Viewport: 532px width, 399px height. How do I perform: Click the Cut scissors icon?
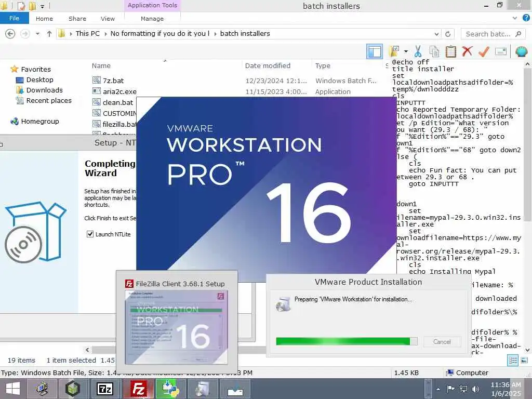click(x=418, y=51)
